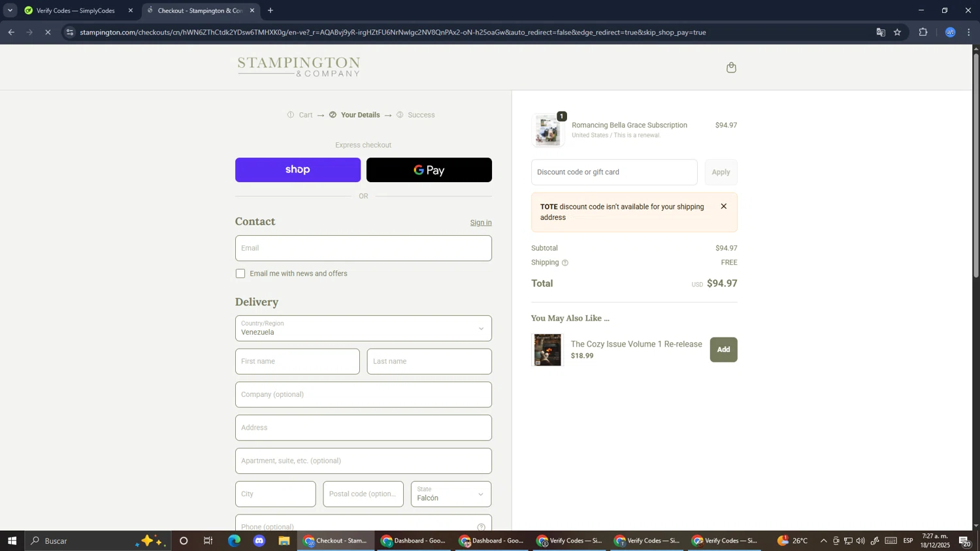Viewport: 980px width, 551px height.
Task: Go back to the previous page
Action: 11,33
